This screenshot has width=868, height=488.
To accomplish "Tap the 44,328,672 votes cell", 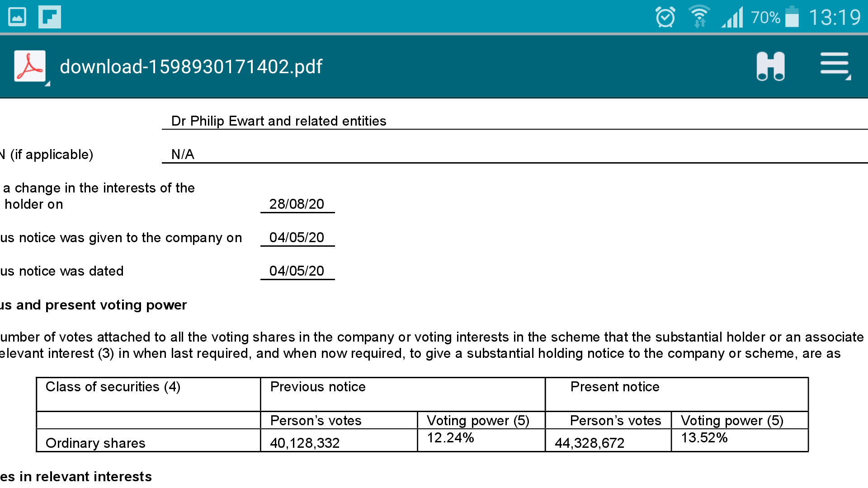I will (x=590, y=443).
